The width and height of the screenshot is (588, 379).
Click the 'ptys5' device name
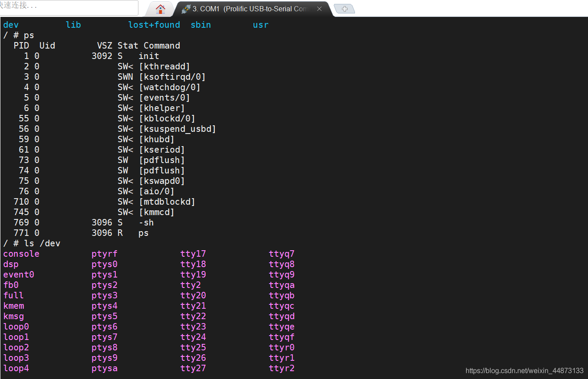(105, 316)
